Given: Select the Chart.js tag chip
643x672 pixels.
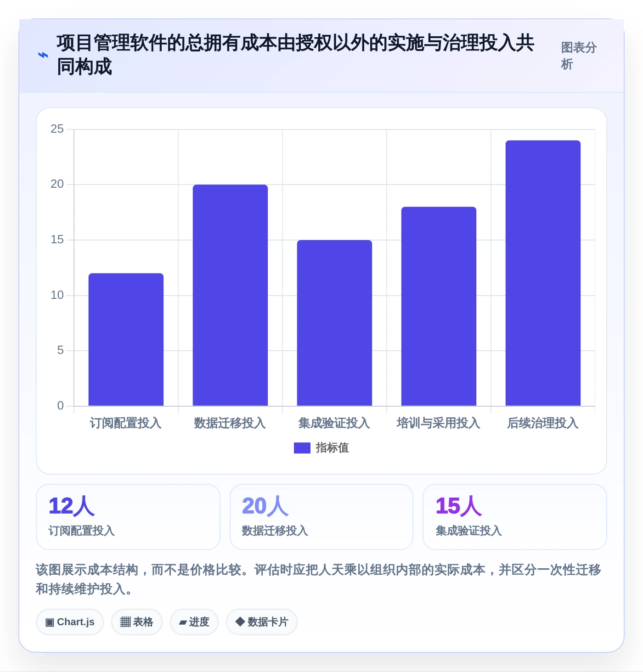Looking at the screenshot, I should (x=70, y=622).
